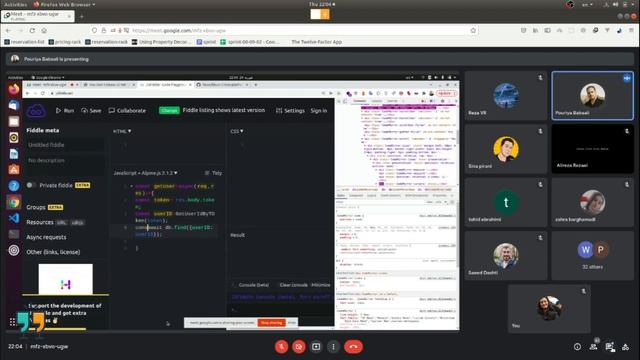Expand Other (links, license) section
The width and height of the screenshot is (640, 360).
[x=53, y=252]
